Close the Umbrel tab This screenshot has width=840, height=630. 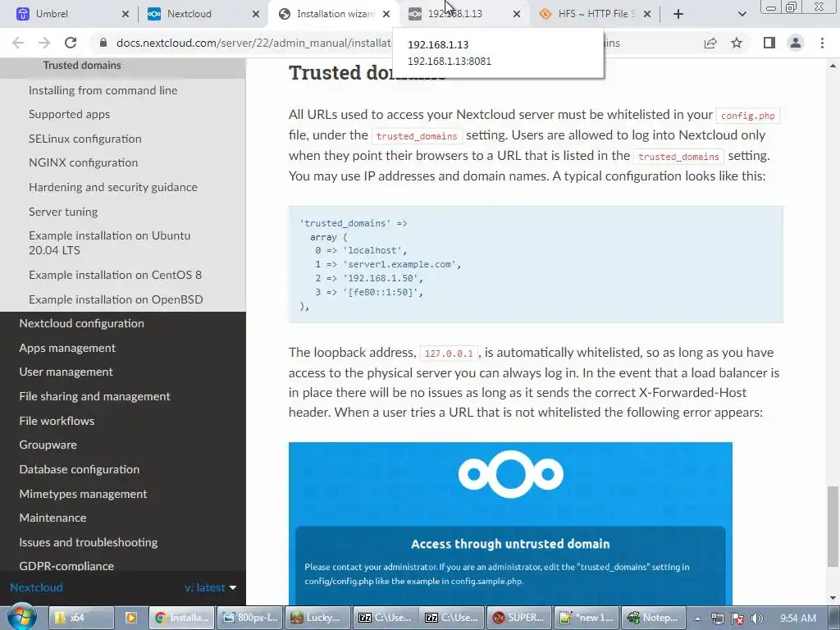point(126,14)
